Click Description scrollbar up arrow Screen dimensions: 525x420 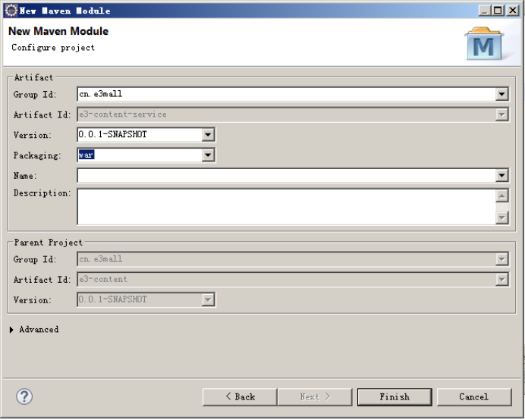pos(501,196)
